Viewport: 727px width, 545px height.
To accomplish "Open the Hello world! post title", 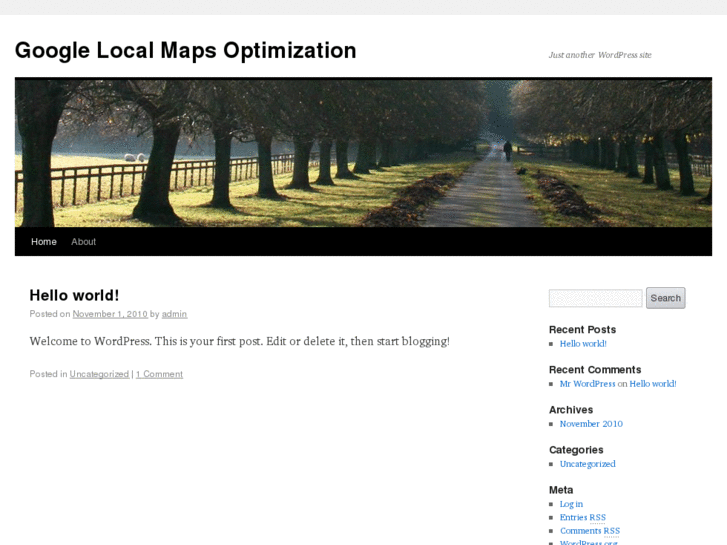I will [x=74, y=295].
